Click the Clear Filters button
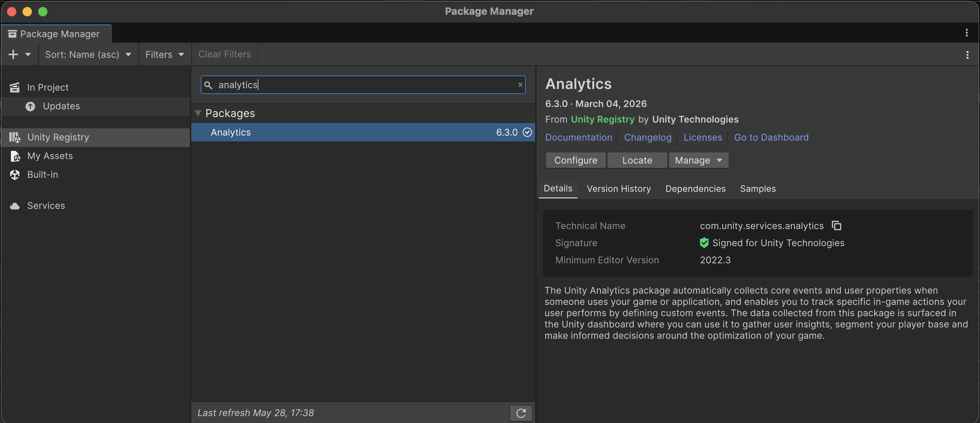This screenshot has width=980, height=423. pos(225,54)
